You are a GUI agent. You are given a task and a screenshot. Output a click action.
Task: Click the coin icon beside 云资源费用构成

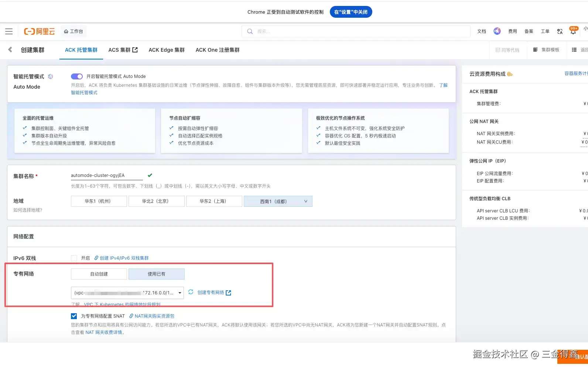tap(510, 74)
